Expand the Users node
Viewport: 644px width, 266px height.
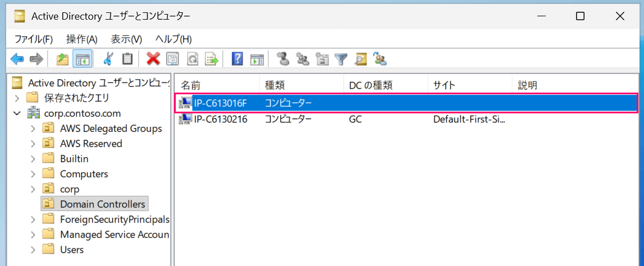33,250
